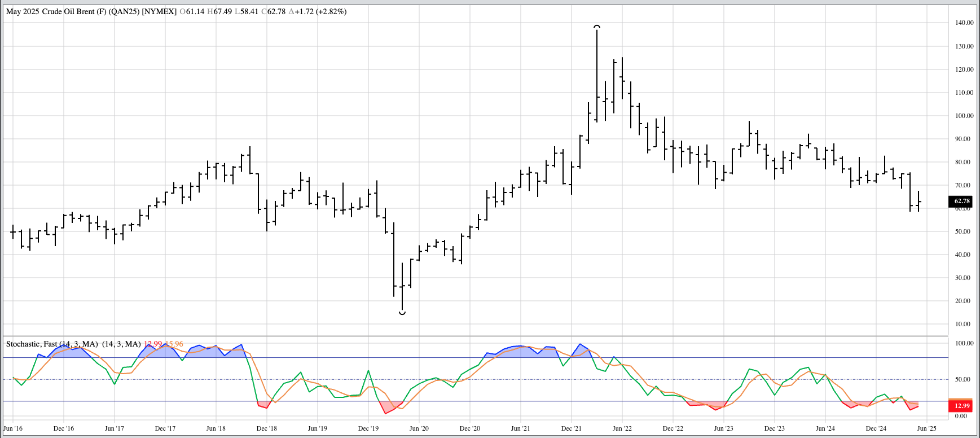Click the Dec '19 date axis label

coord(368,428)
